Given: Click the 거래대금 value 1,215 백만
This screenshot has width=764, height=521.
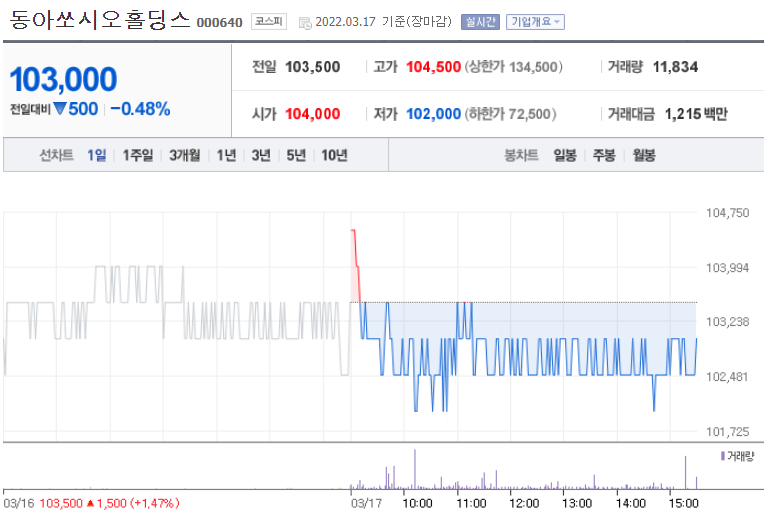Looking at the screenshot, I should [696, 114].
